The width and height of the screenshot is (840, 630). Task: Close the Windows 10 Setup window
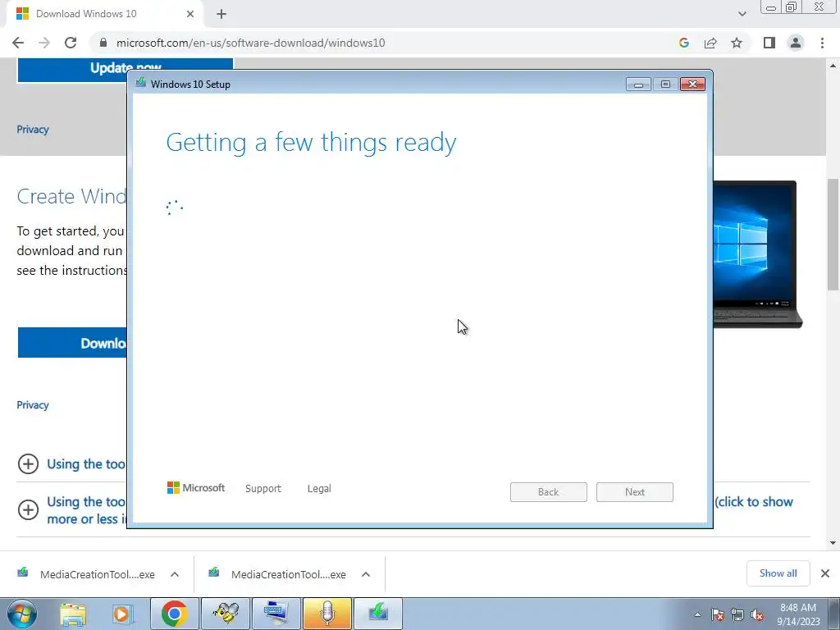(x=692, y=84)
